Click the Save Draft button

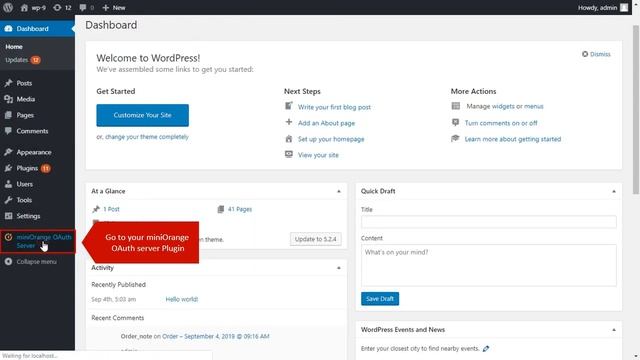pos(380,299)
